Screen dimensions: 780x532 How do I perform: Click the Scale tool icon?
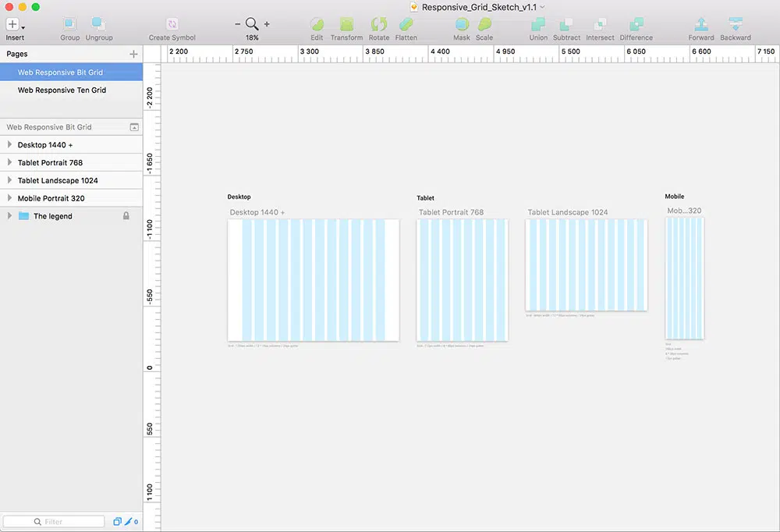(x=484, y=25)
